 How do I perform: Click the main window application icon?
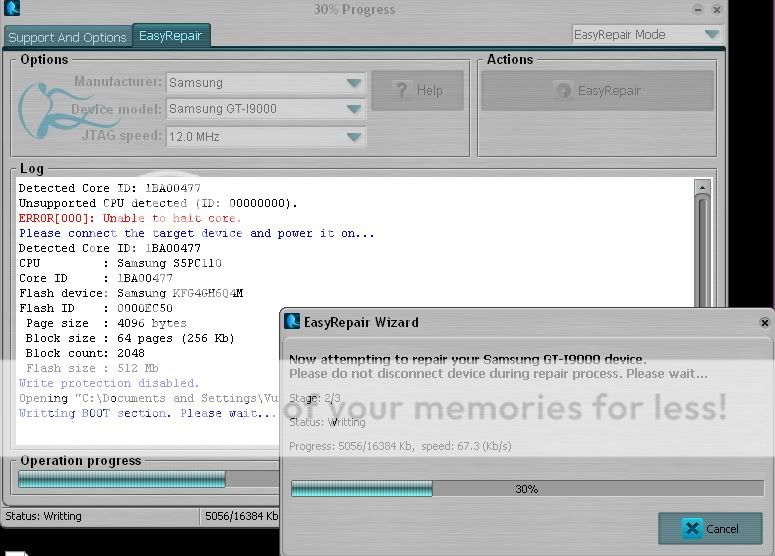[x=12, y=7]
